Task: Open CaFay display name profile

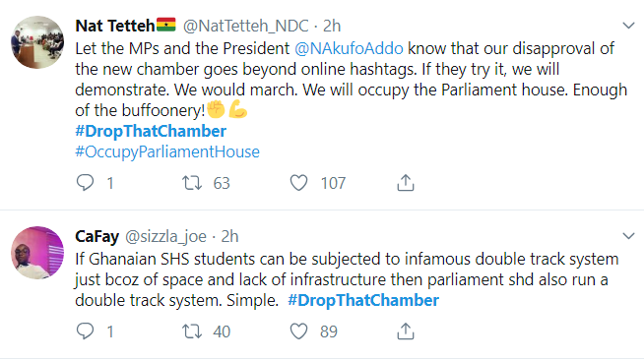Action: (97, 237)
